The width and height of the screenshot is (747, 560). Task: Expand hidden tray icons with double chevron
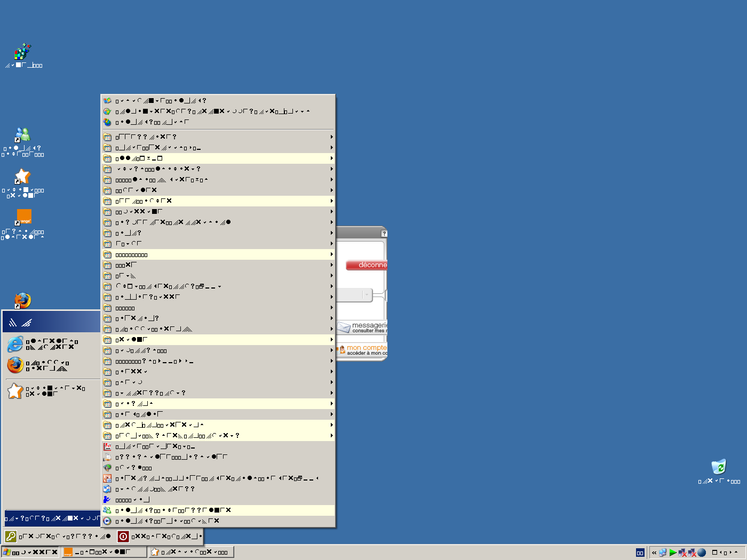654,553
